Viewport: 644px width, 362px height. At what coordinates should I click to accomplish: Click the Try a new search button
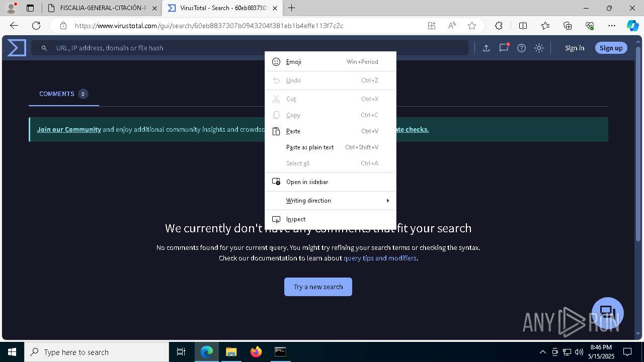318,287
